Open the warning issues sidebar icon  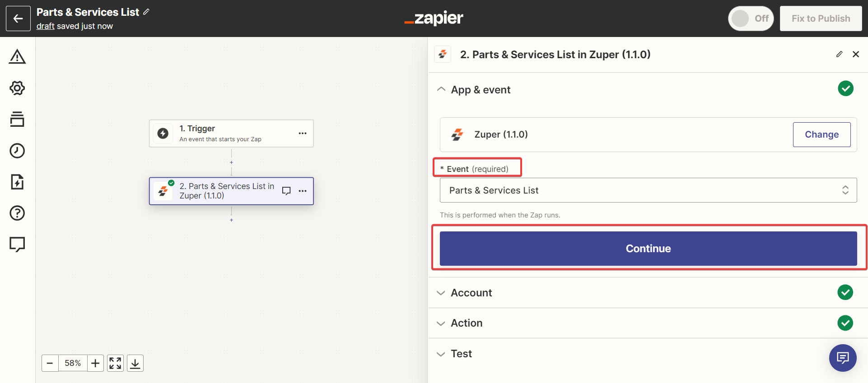pos(17,57)
